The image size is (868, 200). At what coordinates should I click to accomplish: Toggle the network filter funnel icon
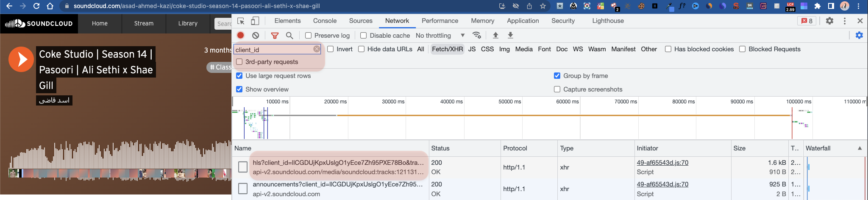click(x=275, y=36)
